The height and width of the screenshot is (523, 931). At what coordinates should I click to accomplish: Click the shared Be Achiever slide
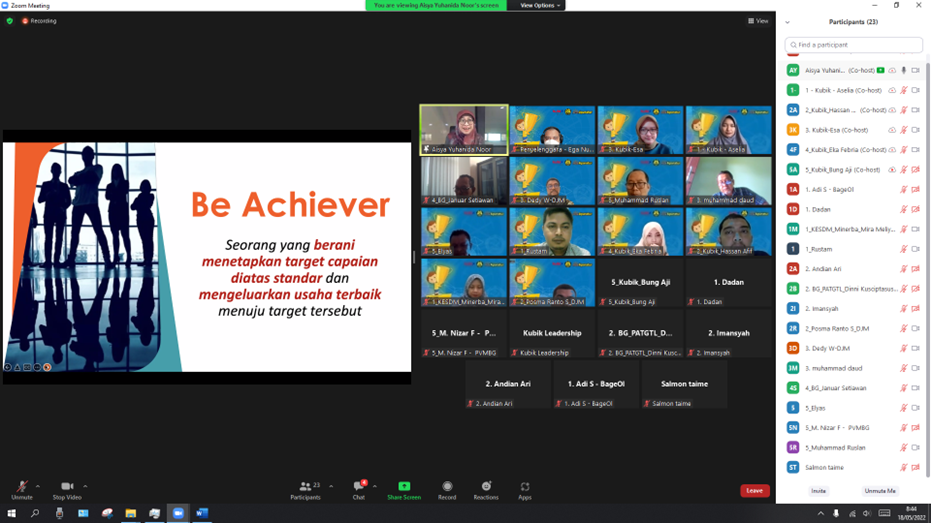[207, 257]
